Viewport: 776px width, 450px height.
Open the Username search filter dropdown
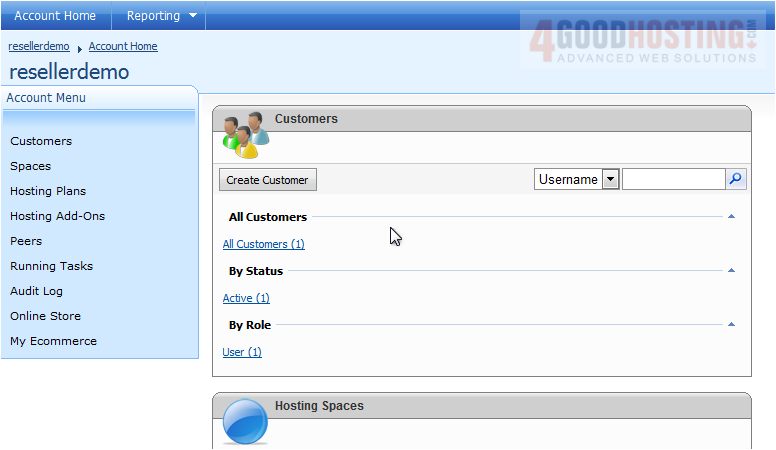point(610,180)
